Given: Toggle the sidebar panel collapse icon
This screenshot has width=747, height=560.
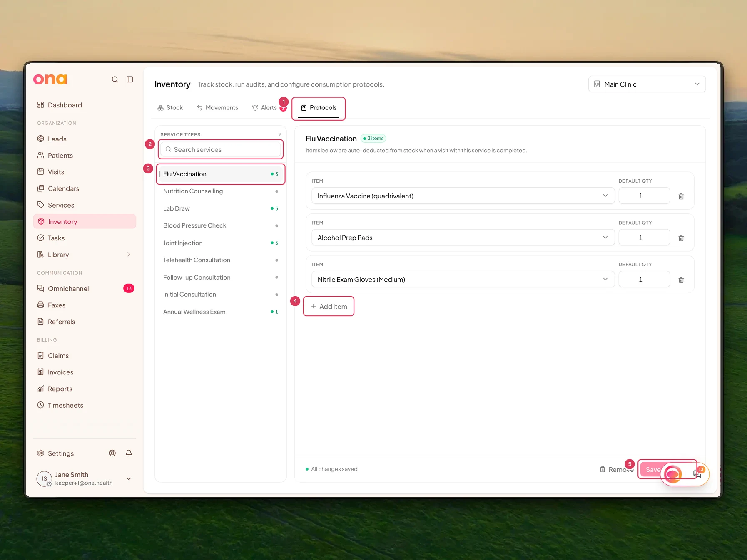Looking at the screenshot, I should tap(130, 79).
